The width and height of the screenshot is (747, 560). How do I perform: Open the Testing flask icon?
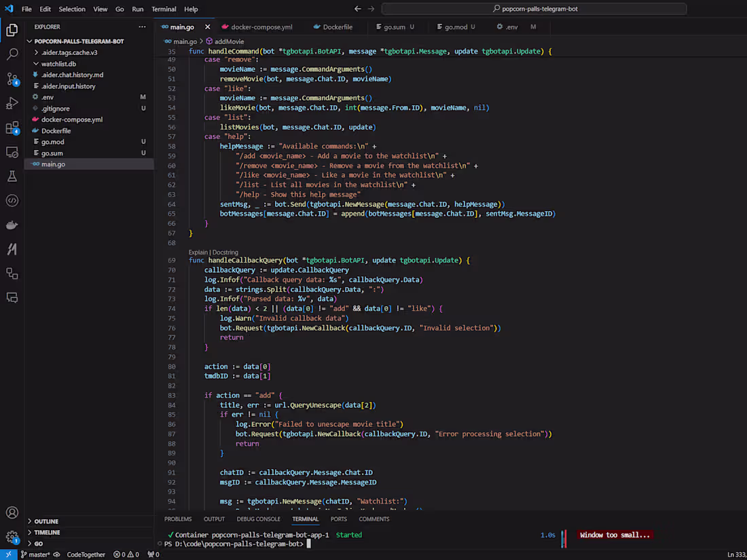[x=12, y=176]
